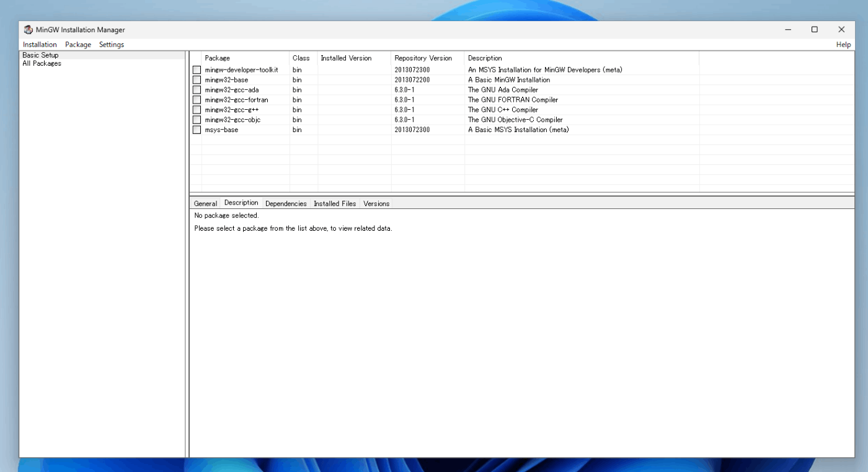The height and width of the screenshot is (472, 868).
Task: Mark the mingw32-gcc-g++ checkbox
Action: [x=197, y=110]
